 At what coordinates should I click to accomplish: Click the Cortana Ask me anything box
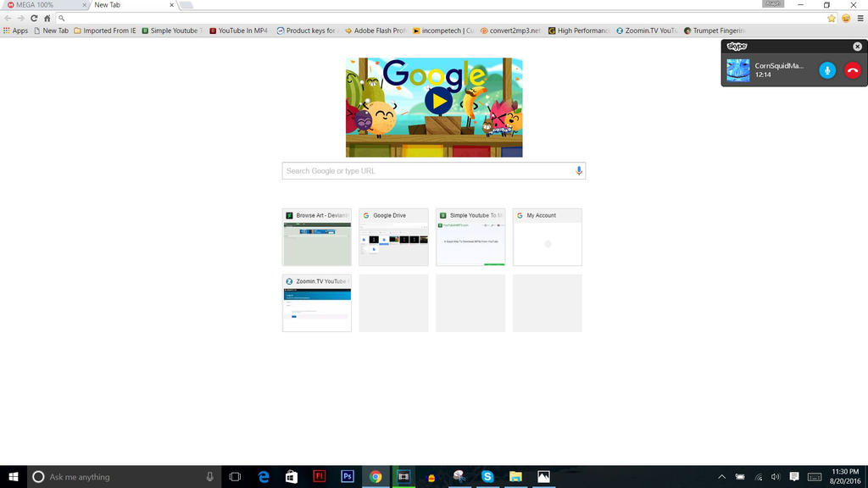click(124, 476)
